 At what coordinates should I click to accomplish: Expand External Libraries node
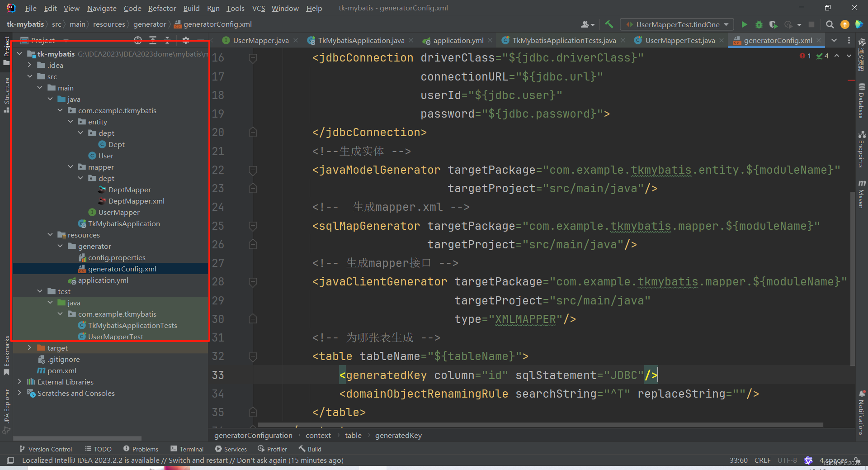19,382
